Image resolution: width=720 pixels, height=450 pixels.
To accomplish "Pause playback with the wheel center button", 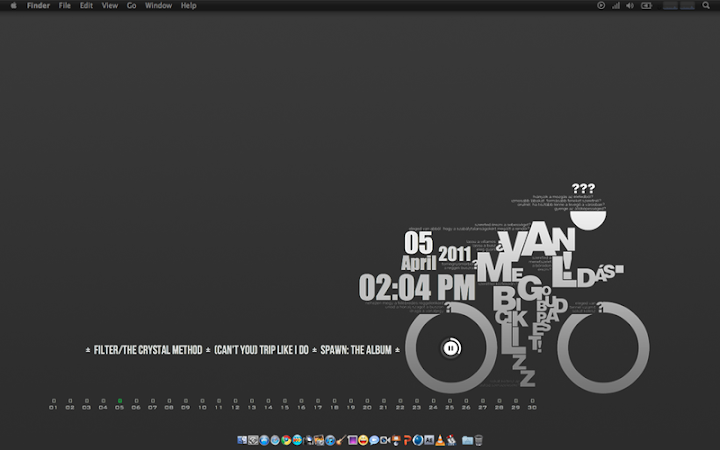I will pyautogui.click(x=451, y=348).
